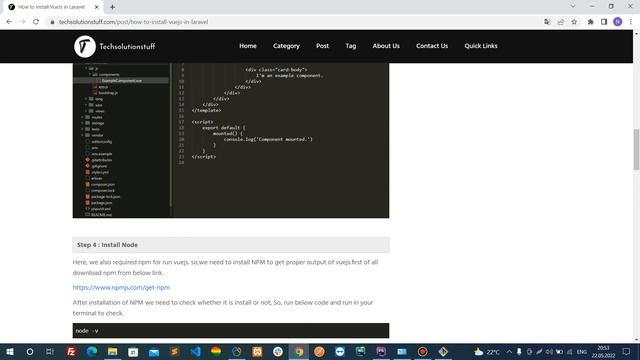This screenshot has width=640, height=360.
Task: Open notifications action center
Action: (x=627, y=351)
